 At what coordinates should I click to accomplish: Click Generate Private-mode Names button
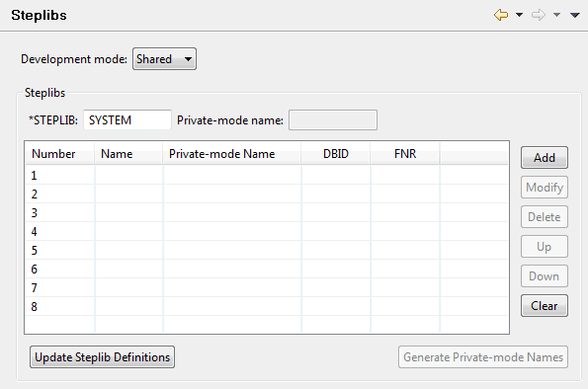click(483, 356)
